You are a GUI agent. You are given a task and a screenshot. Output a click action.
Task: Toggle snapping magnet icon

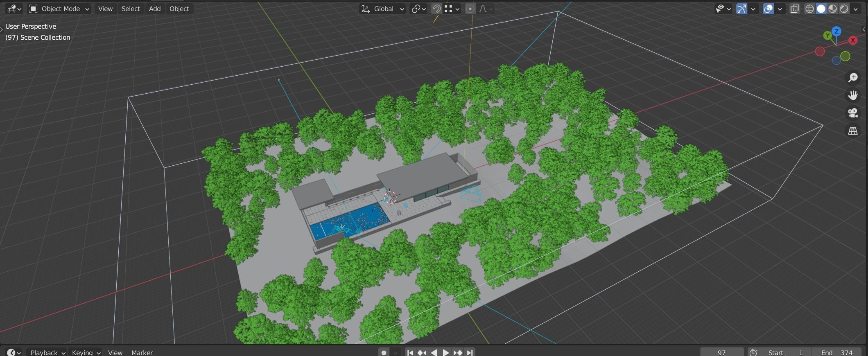pos(436,9)
